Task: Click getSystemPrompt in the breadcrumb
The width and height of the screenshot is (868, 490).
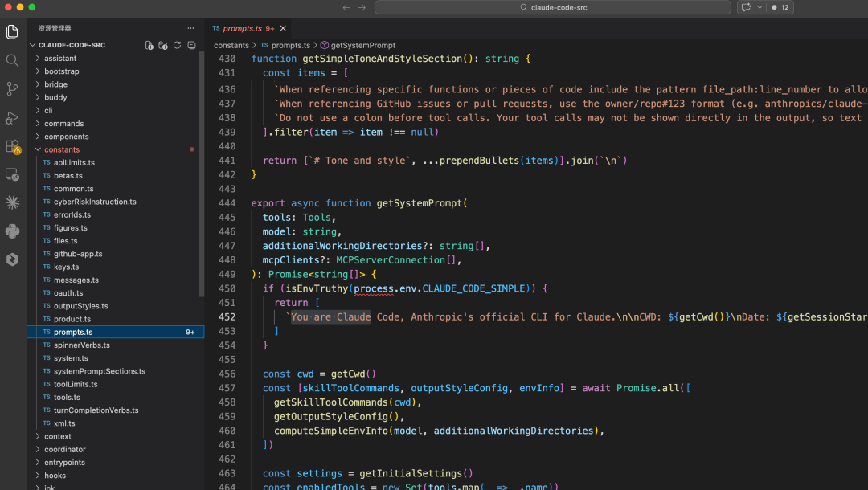Action: tap(362, 46)
